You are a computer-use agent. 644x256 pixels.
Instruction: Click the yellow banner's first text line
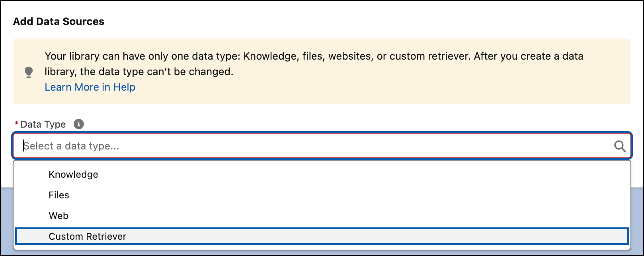tap(314, 56)
